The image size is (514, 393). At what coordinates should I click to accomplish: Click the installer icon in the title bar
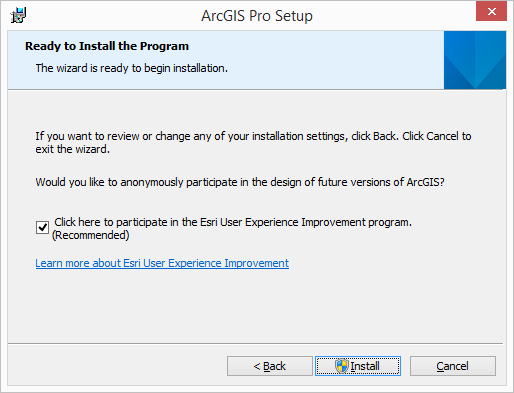[x=18, y=15]
